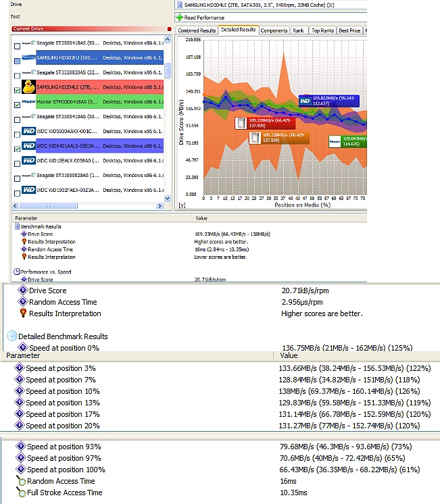Viewport: 440px width, 504px height.
Task: Click magnifier icon for Random Access Time 16ms
Action: [x=21, y=480]
